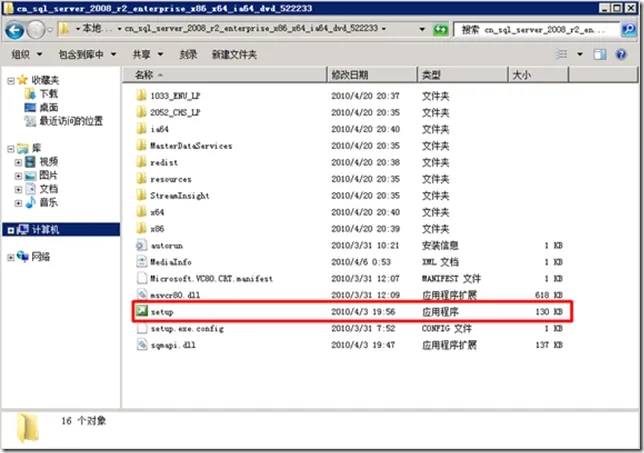Click the change view icon
The width and height of the screenshot is (644, 453).
(561, 54)
